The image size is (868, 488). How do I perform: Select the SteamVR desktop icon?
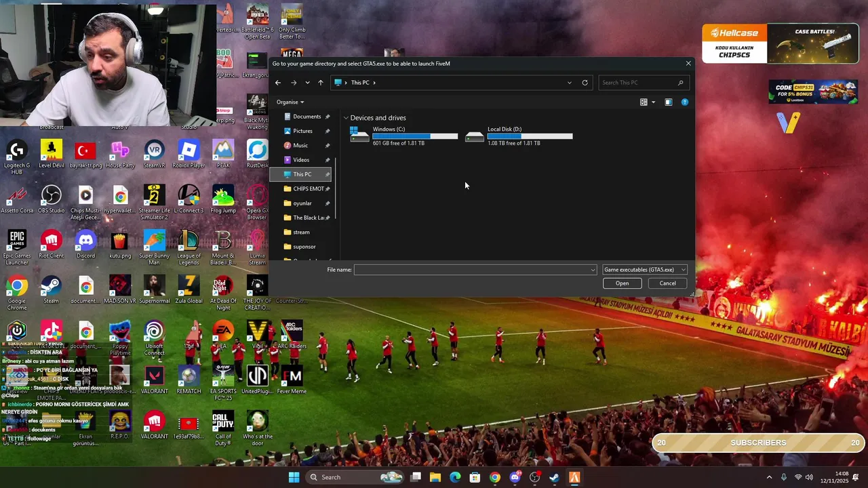(x=154, y=155)
